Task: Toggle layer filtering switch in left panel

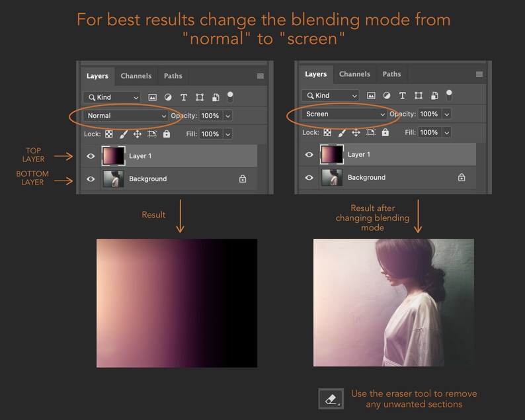Action: (x=230, y=97)
